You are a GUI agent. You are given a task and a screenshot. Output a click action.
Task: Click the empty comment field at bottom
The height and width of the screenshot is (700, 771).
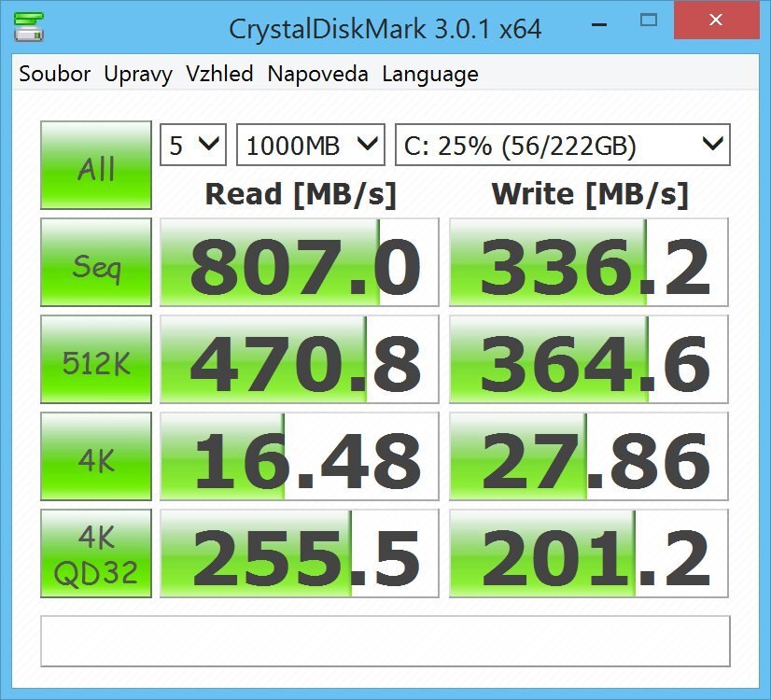click(385, 640)
